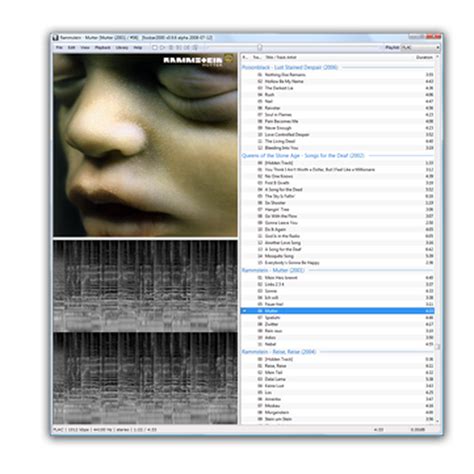This screenshot has height=474, width=474.
Task: Select track 'Stein um Stein'
Action: (337, 419)
